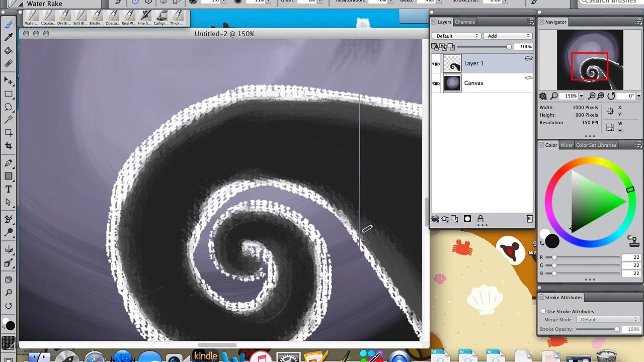Screen dimensions: 644x362
Task: Select the Dodge tool
Action: coord(9,232)
